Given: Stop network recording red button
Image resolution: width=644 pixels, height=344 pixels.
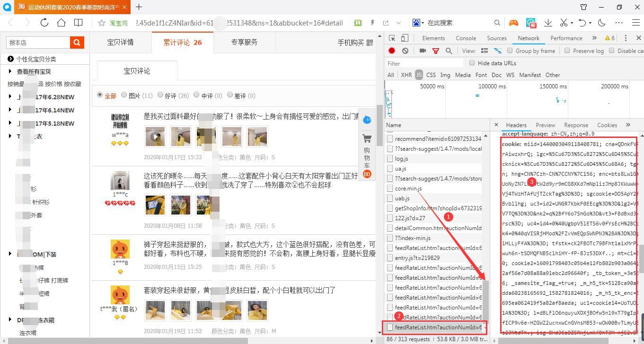Looking at the screenshot, I should tap(392, 51).
